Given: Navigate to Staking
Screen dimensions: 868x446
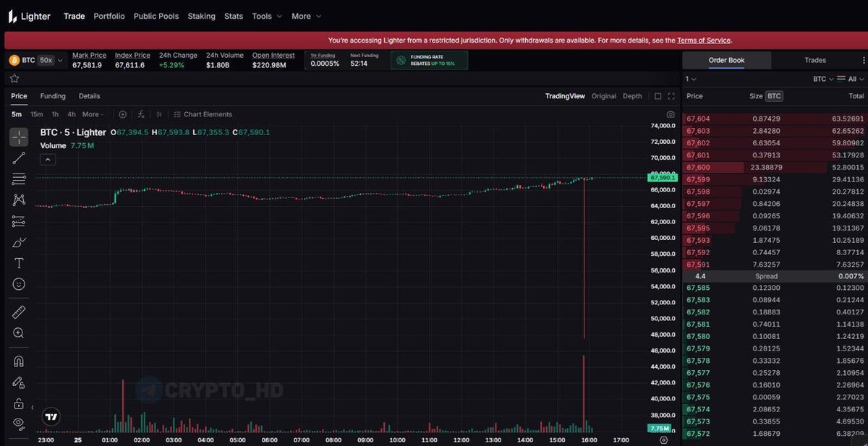Looking at the screenshot, I should [x=201, y=16].
